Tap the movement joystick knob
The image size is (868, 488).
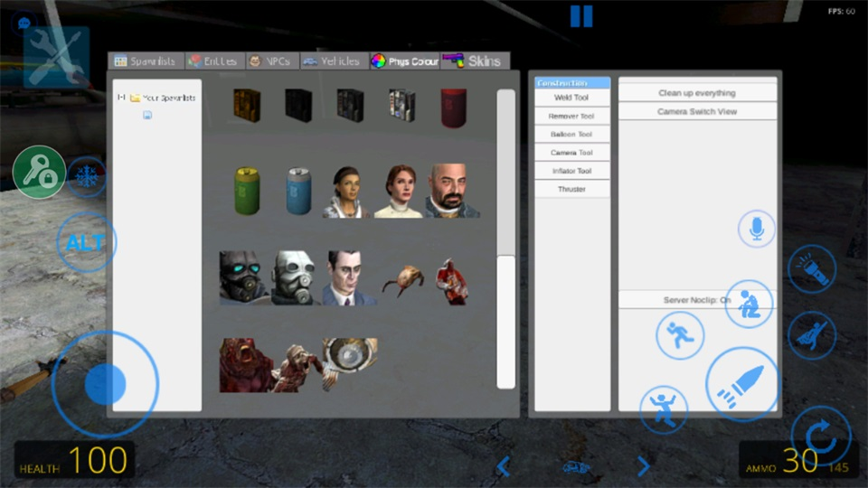105,383
